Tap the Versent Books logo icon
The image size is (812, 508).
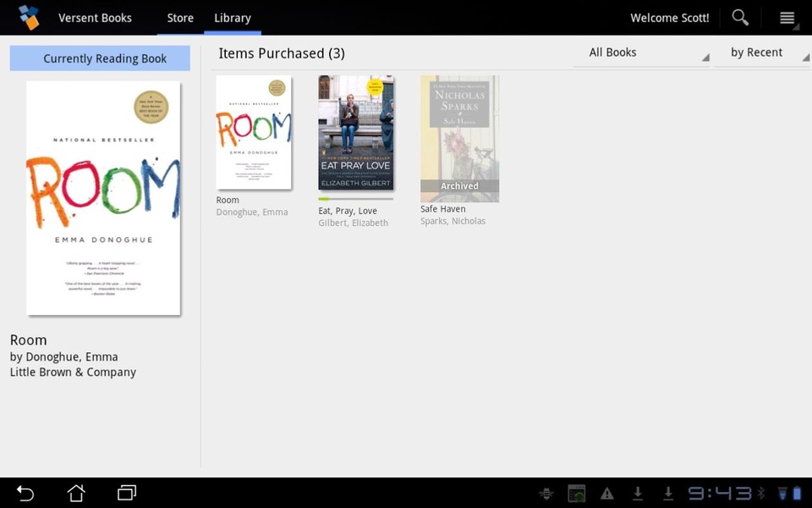click(29, 18)
